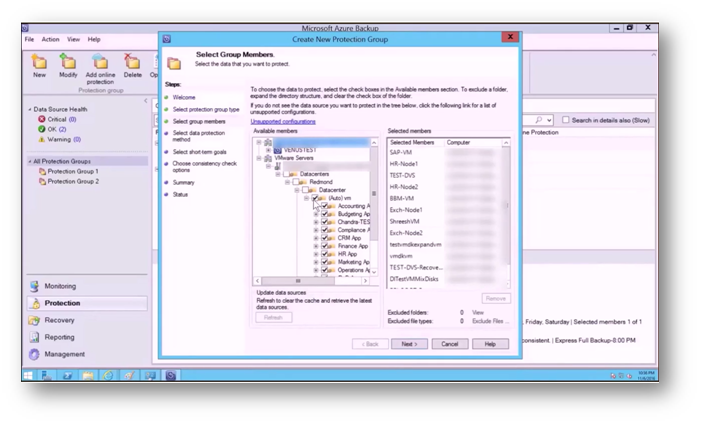Click the Add online protection toolbar icon

[x=100, y=62]
